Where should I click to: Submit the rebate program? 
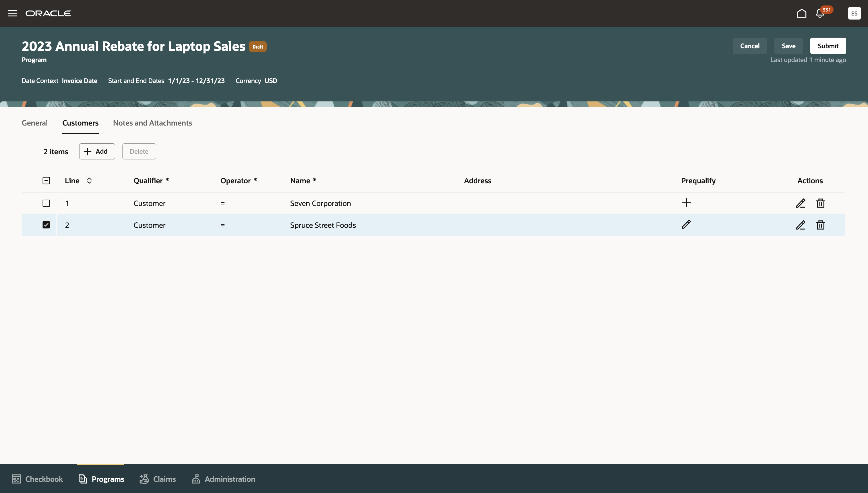tap(828, 46)
